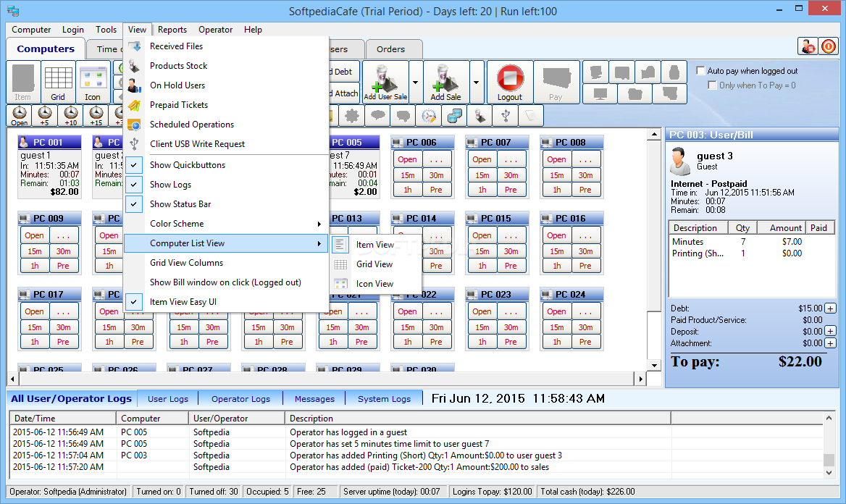Click the operator user icon top right
The width and height of the screenshot is (846, 504).
(x=808, y=46)
